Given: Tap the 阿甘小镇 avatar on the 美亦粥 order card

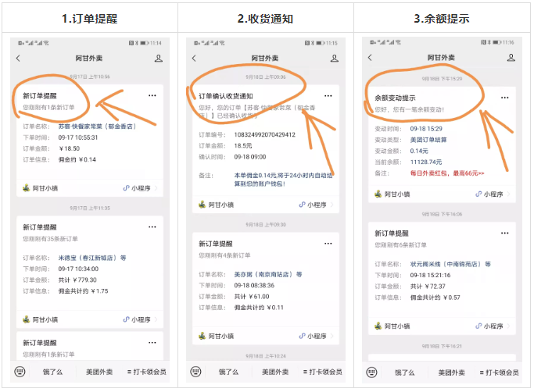Looking at the screenshot, I should pos(202,336).
